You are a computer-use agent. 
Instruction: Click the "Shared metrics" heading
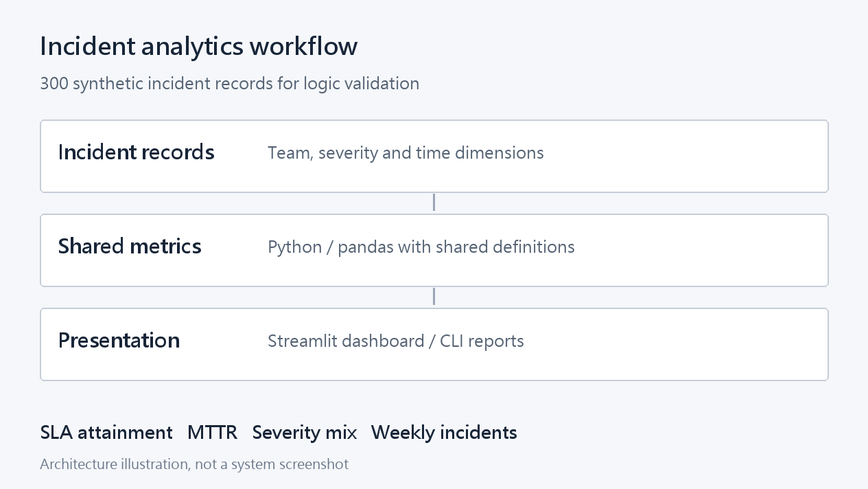tap(130, 246)
